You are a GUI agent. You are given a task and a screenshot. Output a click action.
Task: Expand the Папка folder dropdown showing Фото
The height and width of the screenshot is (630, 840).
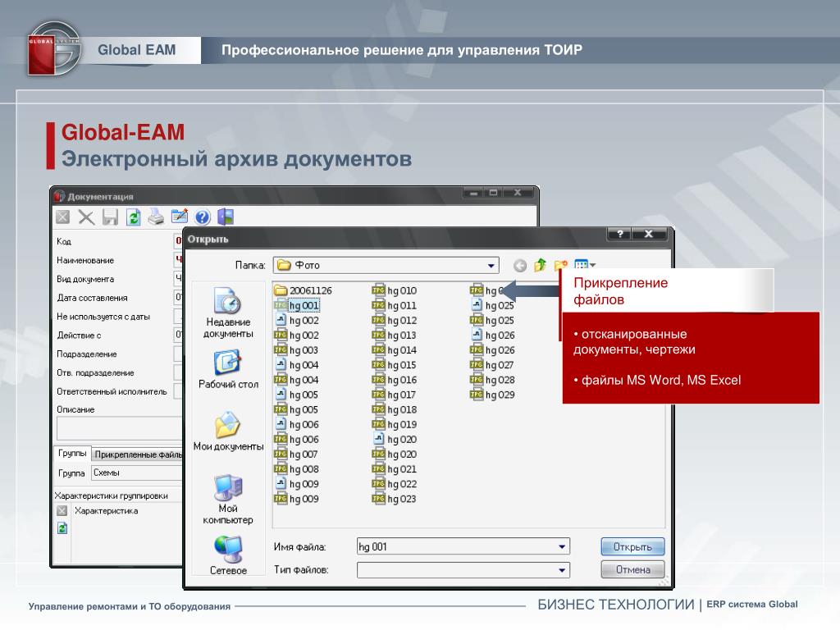(491, 266)
